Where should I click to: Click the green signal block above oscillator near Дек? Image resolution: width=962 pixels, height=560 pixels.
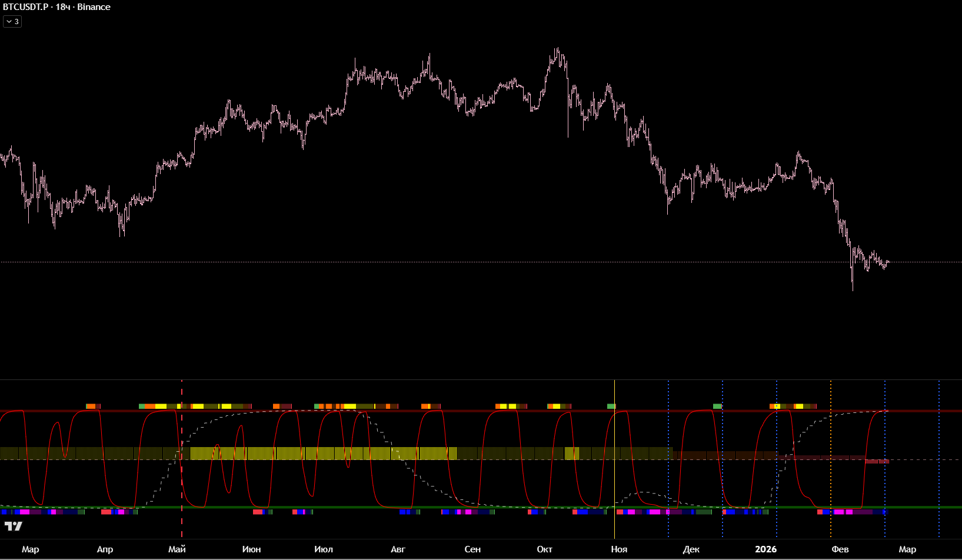point(717,406)
